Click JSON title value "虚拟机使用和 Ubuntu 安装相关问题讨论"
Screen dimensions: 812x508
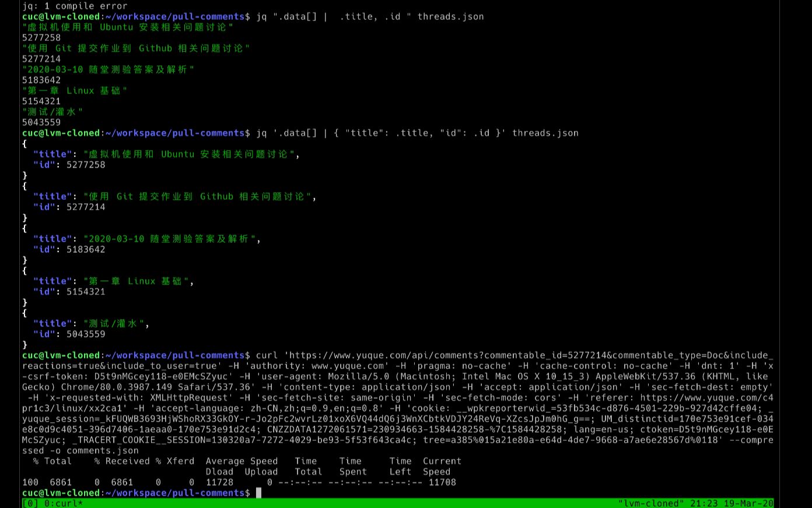pyautogui.click(x=189, y=154)
